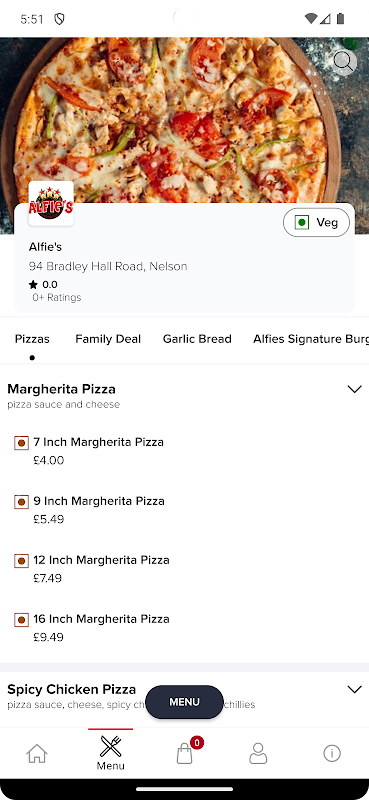Tap the Menu fork and knife icon
The height and width of the screenshot is (800, 369).
tap(111, 752)
